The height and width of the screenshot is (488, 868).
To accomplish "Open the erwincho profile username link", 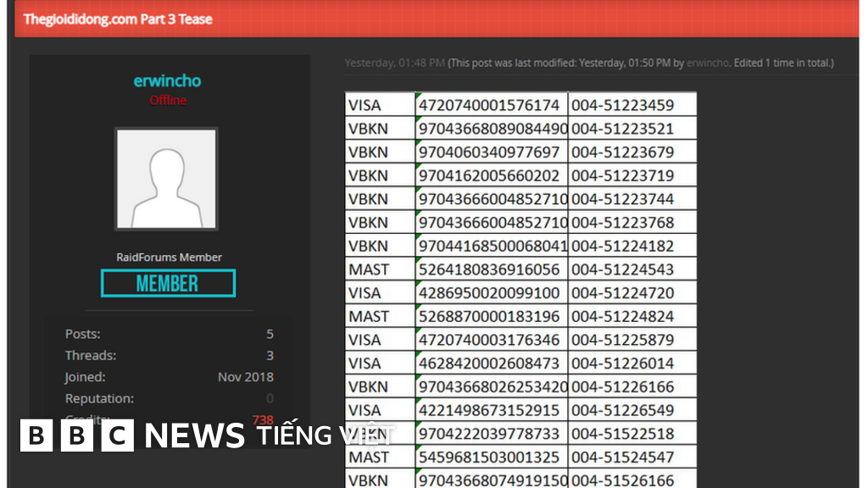I will click(x=167, y=81).
